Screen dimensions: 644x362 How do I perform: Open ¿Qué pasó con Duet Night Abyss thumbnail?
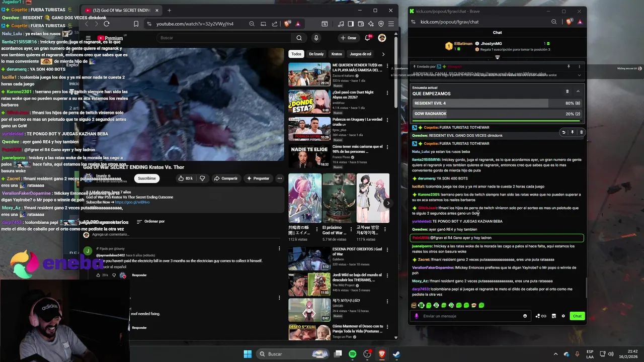309,102
